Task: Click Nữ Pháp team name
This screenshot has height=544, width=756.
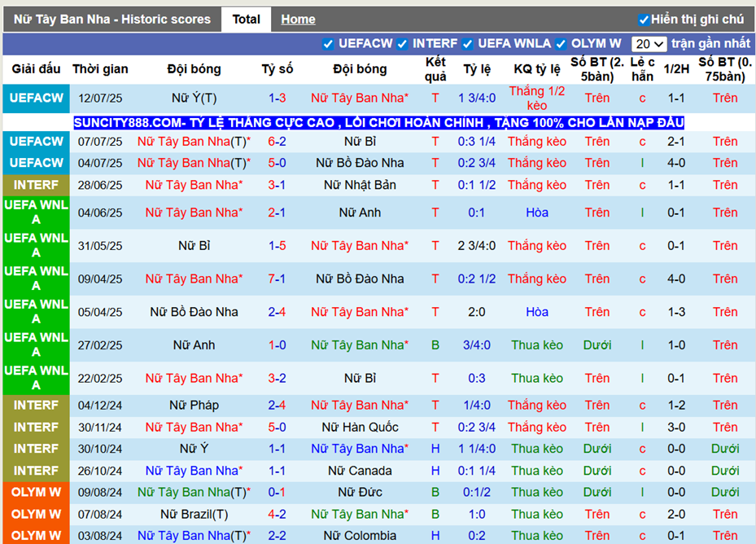Action: [x=194, y=405]
